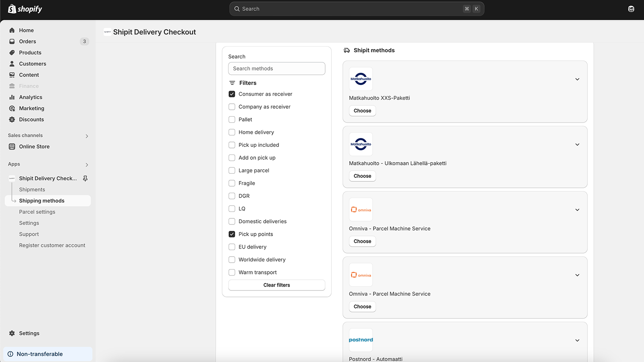Click the Shipit app icon in header
644x362 pixels.
(x=107, y=32)
